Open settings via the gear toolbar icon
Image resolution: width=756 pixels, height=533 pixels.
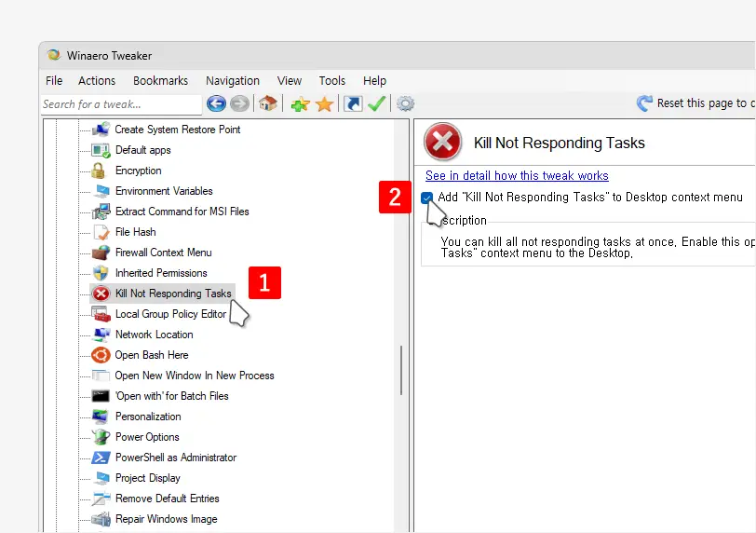tap(405, 104)
